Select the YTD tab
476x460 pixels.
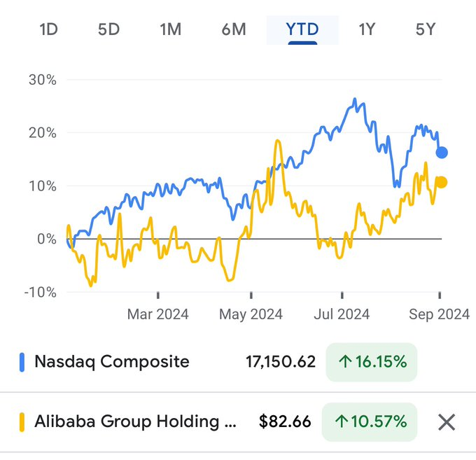tap(302, 29)
